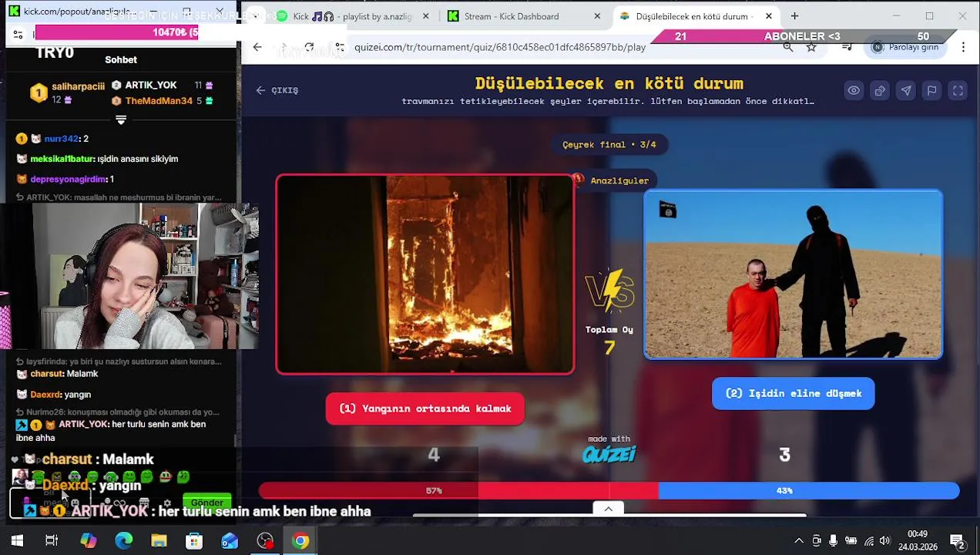Viewport: 980px width, 555px height.
Task: Zoom magnifier icon in address bar
Action: (787, 47)
